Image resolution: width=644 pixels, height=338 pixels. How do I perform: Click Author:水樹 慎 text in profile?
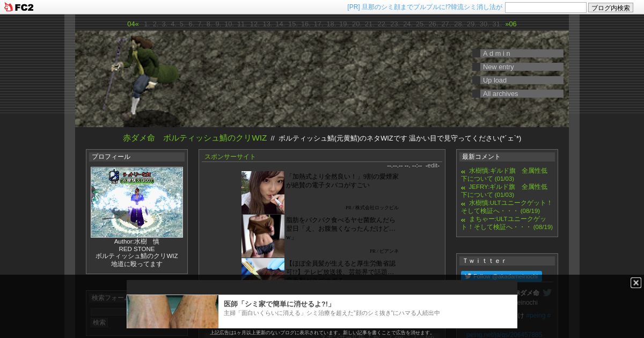pos(137,241)
